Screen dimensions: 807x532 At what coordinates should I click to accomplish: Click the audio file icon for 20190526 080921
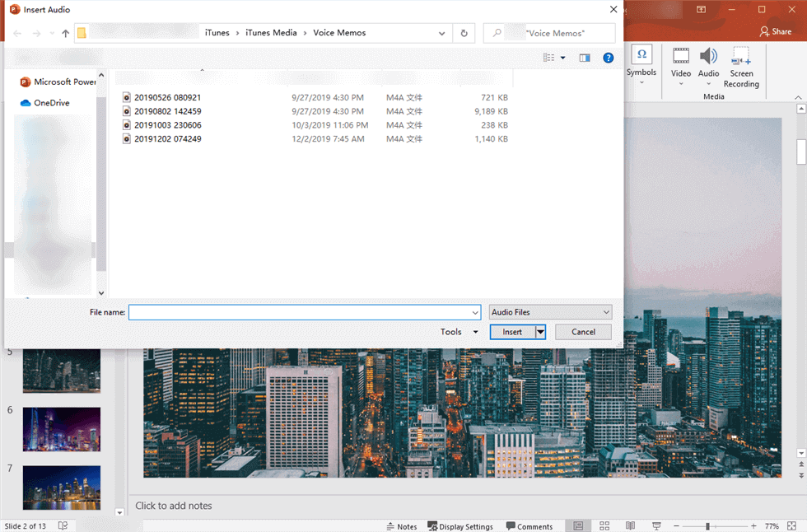pyautogui.click(x=127, y=97)
